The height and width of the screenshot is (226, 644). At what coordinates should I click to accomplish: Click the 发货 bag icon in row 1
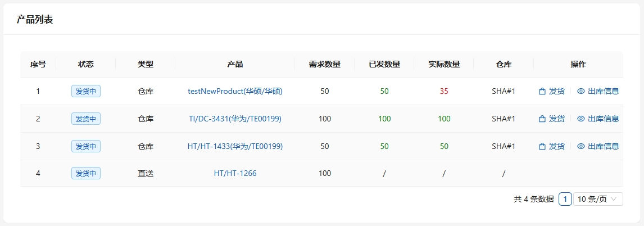542,91
